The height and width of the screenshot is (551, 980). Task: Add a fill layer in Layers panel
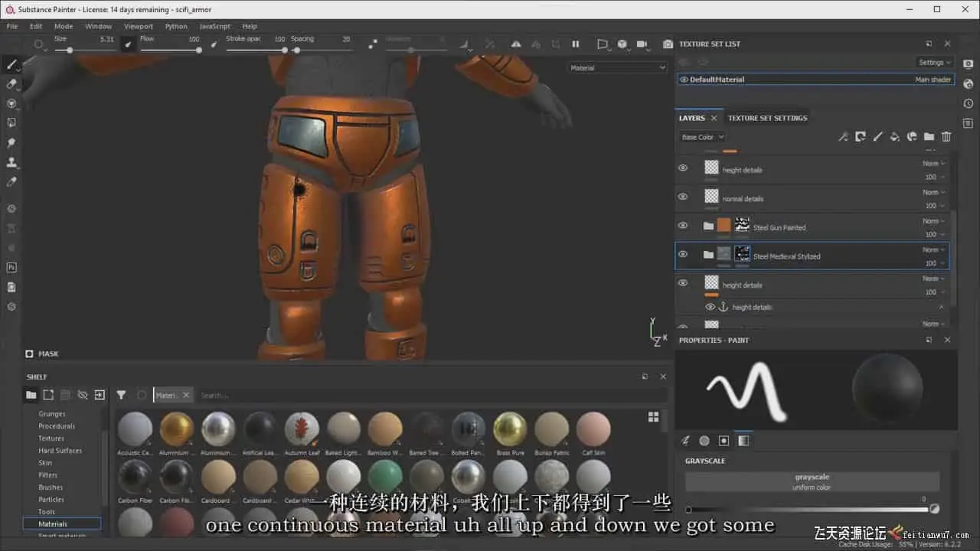(x=894, y=137)
